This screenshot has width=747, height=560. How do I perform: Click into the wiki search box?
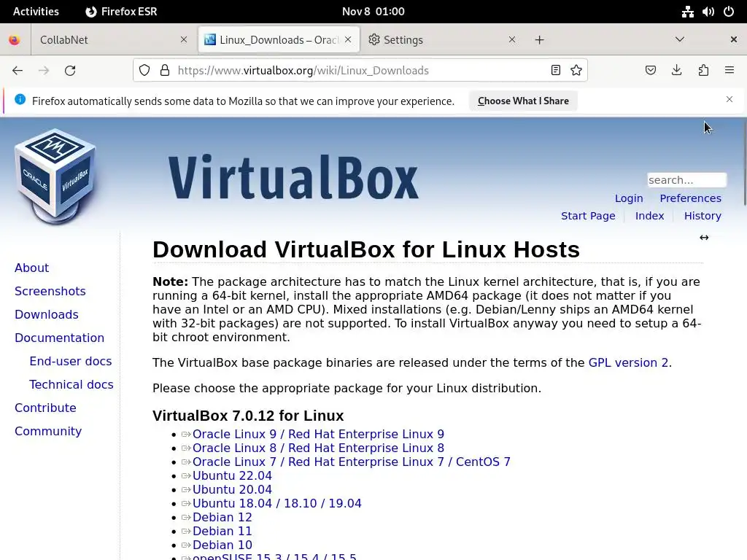[686, 180]
